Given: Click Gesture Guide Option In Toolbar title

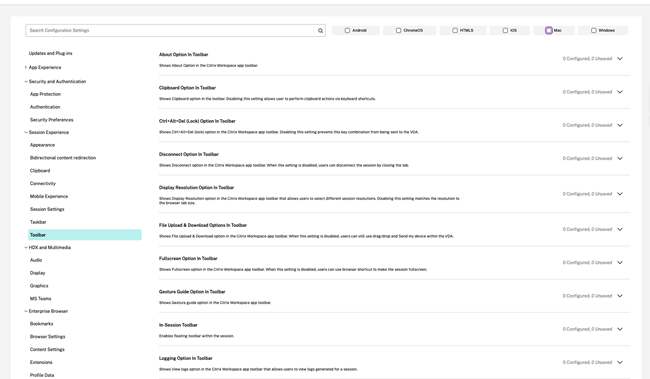Looking at the screenshot, I should [192, 292].
